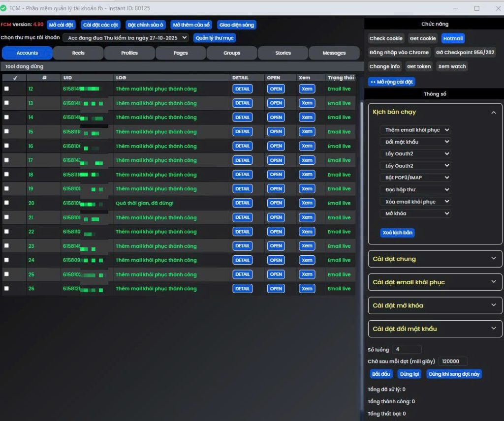This screenshot has width=504, height=421.
Task: Click Xem button for row 22
Action: tap(307, 232)
